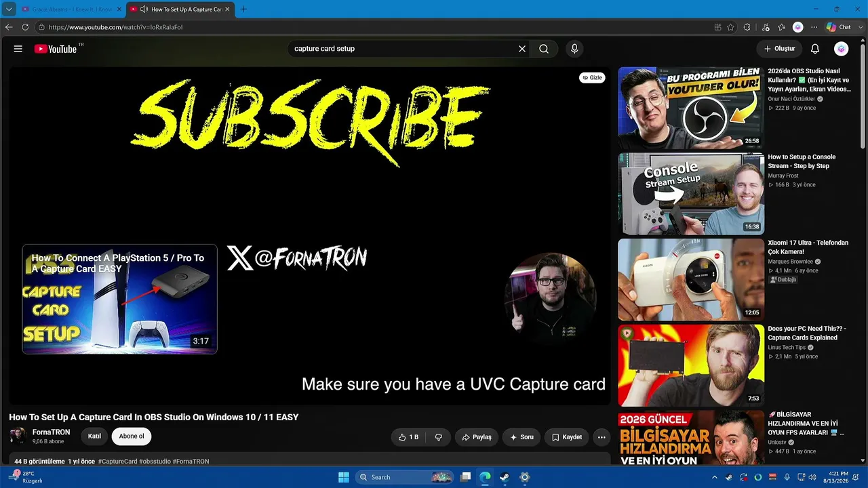Screen dimensions: 868x488
Task: Click the video title text below player
Action: (x=154, y=417)
